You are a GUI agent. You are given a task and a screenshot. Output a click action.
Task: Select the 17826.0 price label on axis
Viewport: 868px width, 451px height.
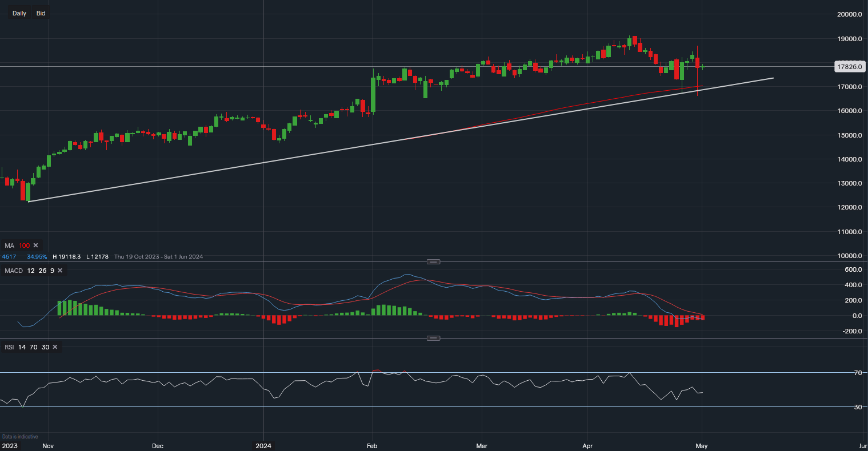(850, 67)
